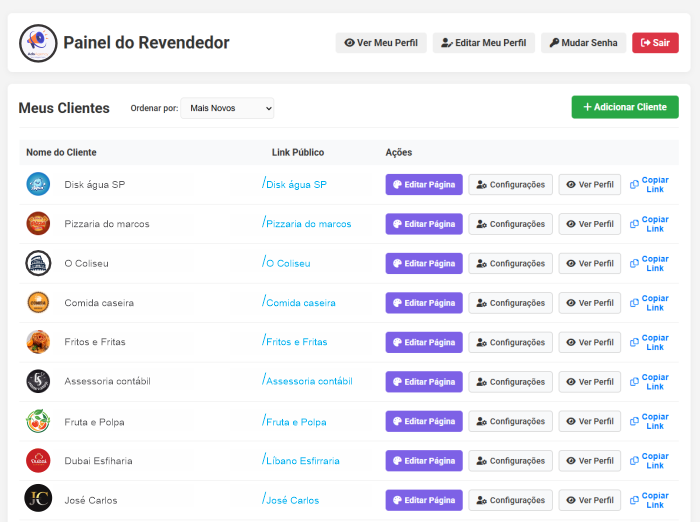Open Configurações for Comida caseira
The height and width of the screenshot is (522, 700).
click(511, 303)
